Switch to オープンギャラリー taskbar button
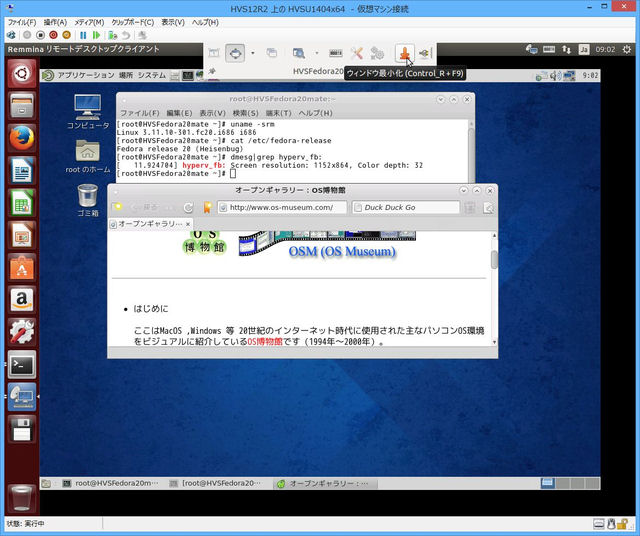The height and width of the screenshot is (536, 640). pos(325,483)
